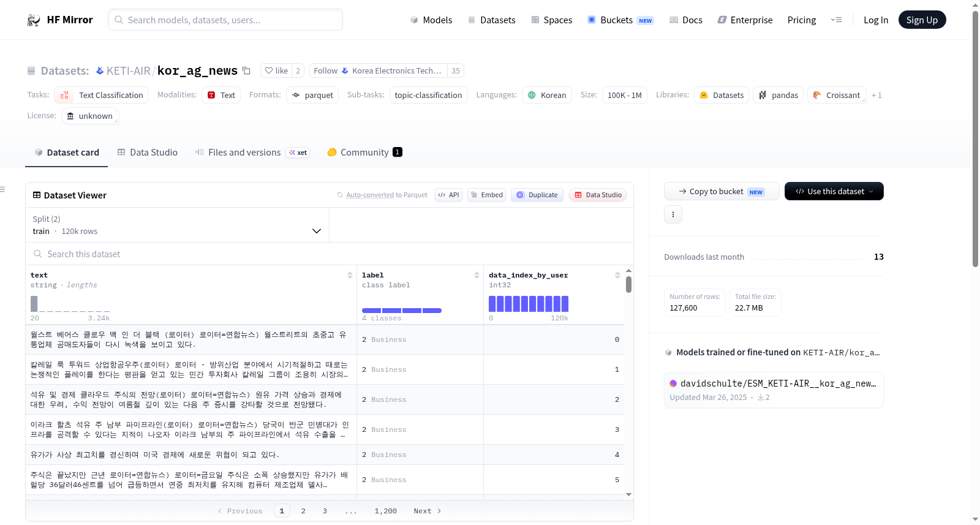Copy dataset name with copy icon
This screenshot has height=525, width=980.
[246, 70]
